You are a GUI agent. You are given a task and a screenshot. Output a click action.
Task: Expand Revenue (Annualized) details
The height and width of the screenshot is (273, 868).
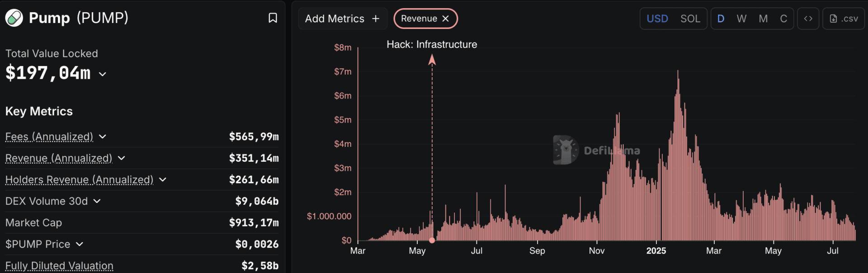point(121,158)
